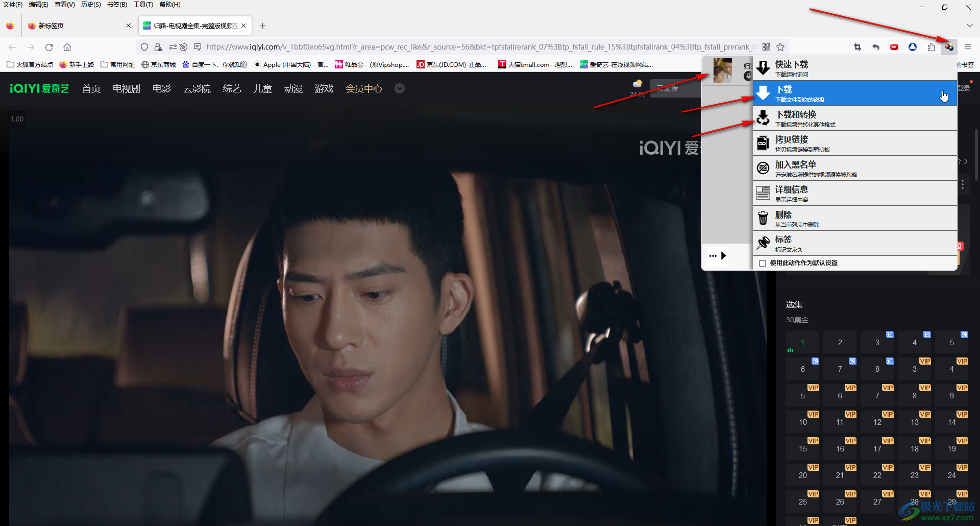Select 详细信息 details option
980x526 pixels.
[855, 193]
